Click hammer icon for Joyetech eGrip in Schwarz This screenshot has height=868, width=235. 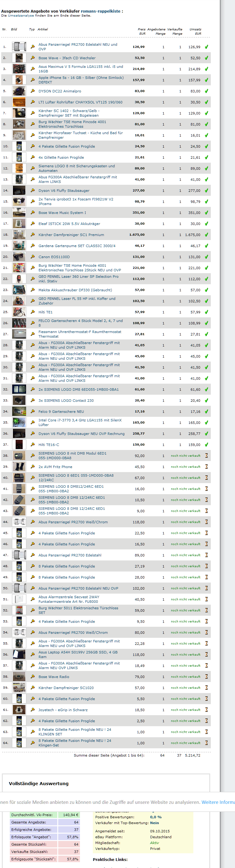32,710
